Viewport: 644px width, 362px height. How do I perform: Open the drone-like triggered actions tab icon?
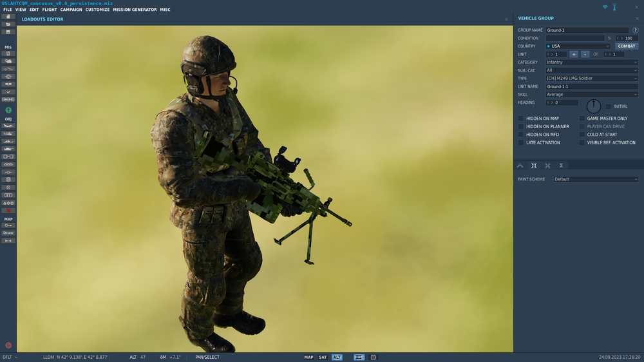pos(547,166)
